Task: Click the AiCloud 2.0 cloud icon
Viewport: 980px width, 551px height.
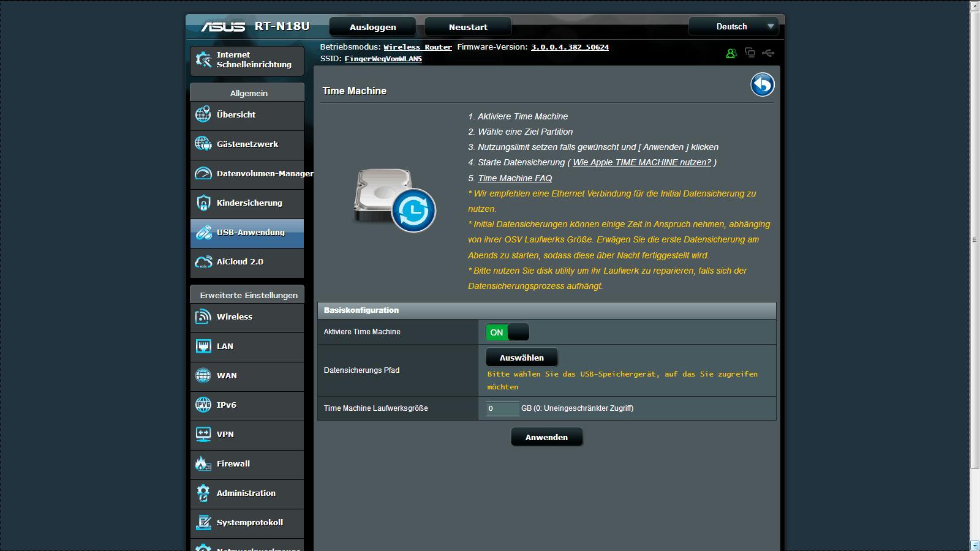Action: pos(203,261)
